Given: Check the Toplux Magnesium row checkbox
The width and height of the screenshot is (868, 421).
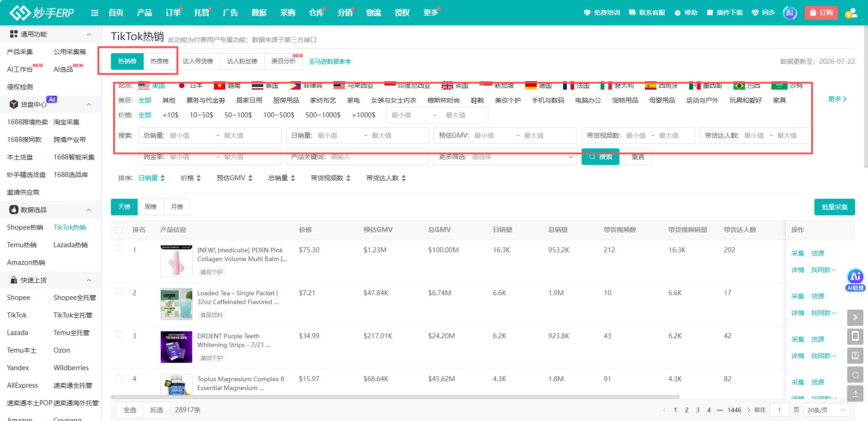Looking at the screenshot, I should coord(119,377).
